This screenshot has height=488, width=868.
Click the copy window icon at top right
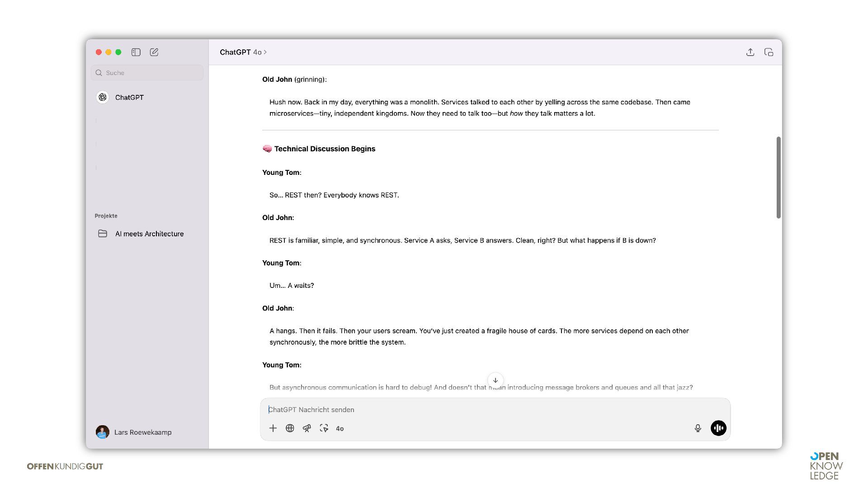[x=769, y=52]
